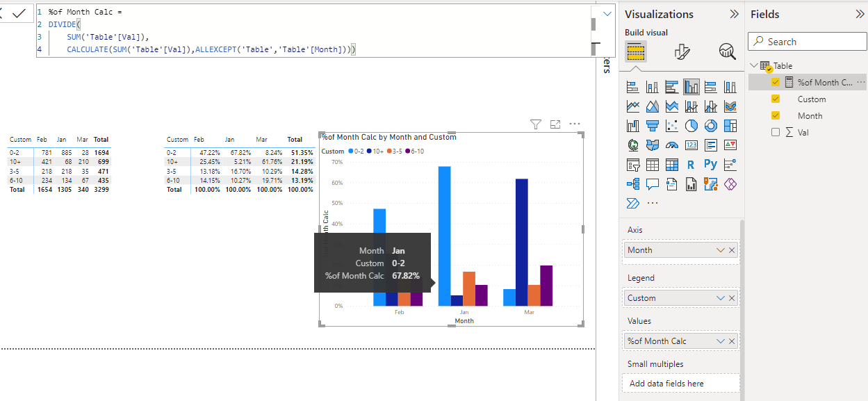The height and width of the screenshot is (401, 868).
Task: Select the line chart visual
Action: (x=633, y=106)
